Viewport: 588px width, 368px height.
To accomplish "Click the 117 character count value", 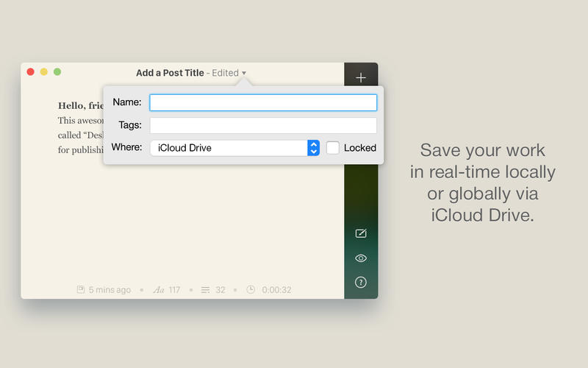I will 174,290.
